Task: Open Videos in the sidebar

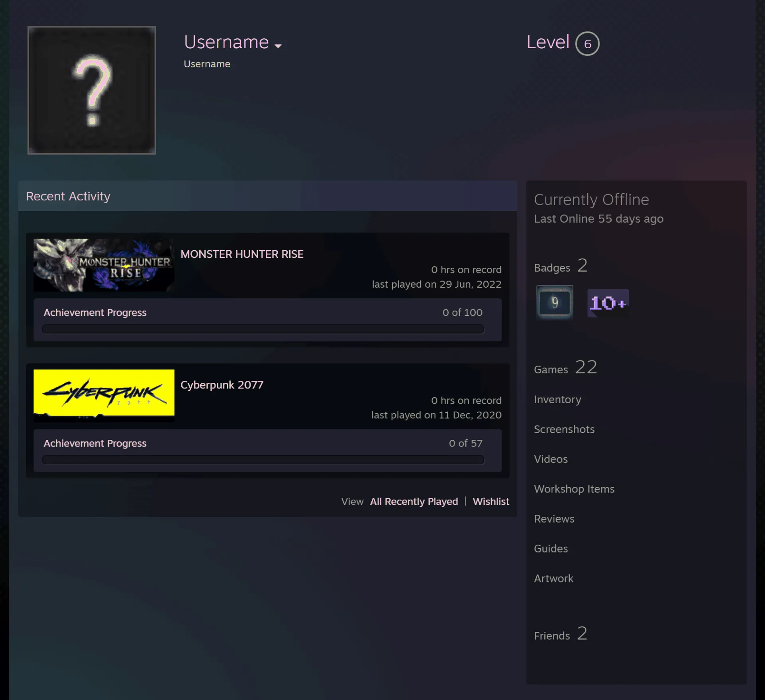Action: tap(551, 459)
